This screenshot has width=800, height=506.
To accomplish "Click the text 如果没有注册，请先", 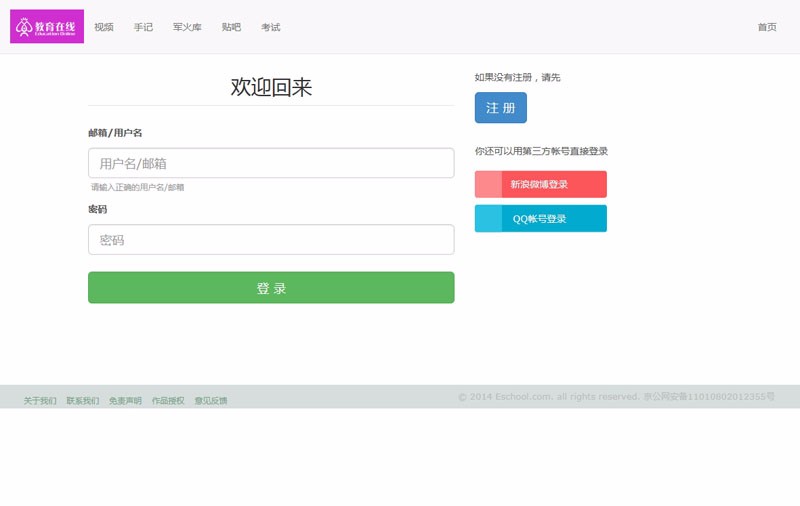I will [x=517, y=77].
